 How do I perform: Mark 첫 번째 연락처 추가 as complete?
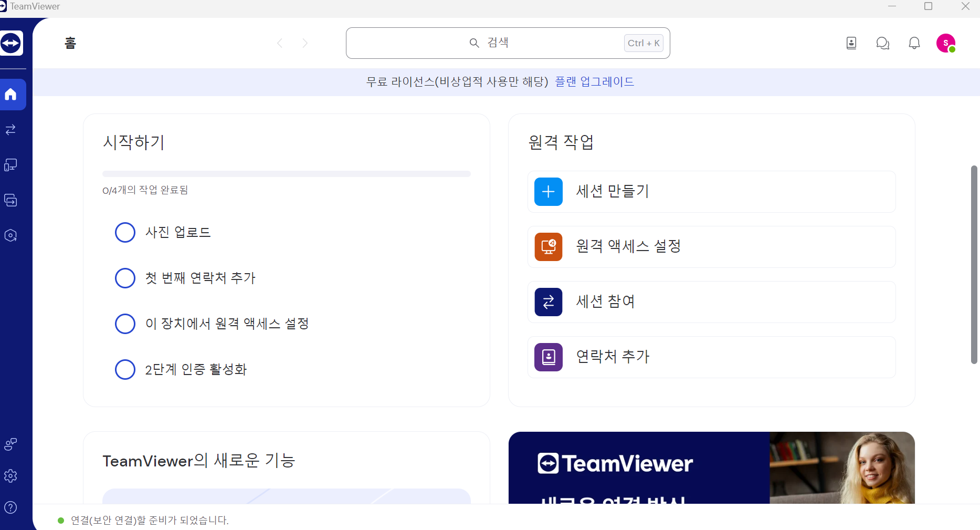[x=125, y=278]
